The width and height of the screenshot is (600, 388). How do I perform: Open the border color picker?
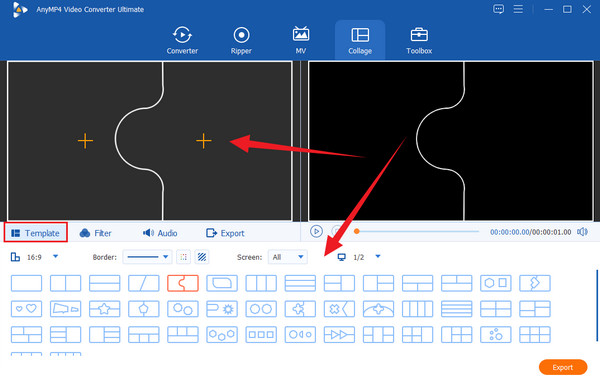tap(184, 257)
